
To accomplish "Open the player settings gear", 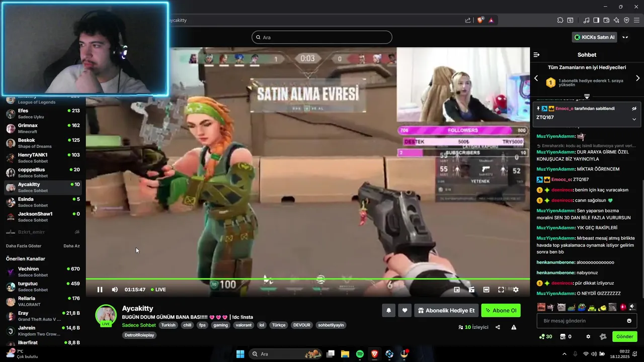I will click(516, 290).
